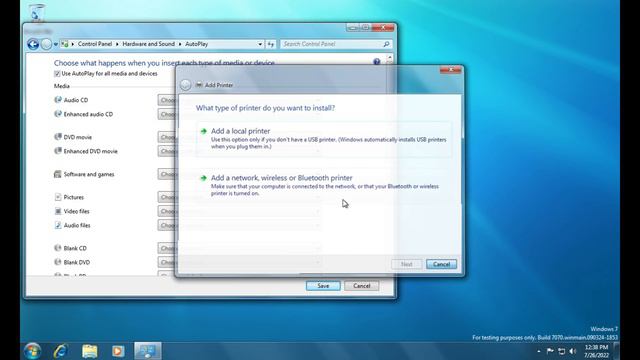The width and height of the screenshot is (640, 360).
Task: Open the Enhanced audio CD action dropdown
Action: 239,114
